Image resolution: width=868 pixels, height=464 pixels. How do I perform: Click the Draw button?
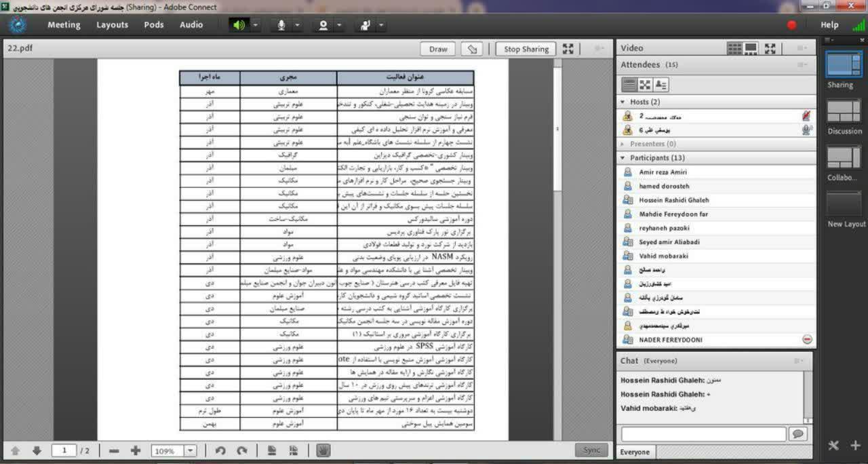438,49
